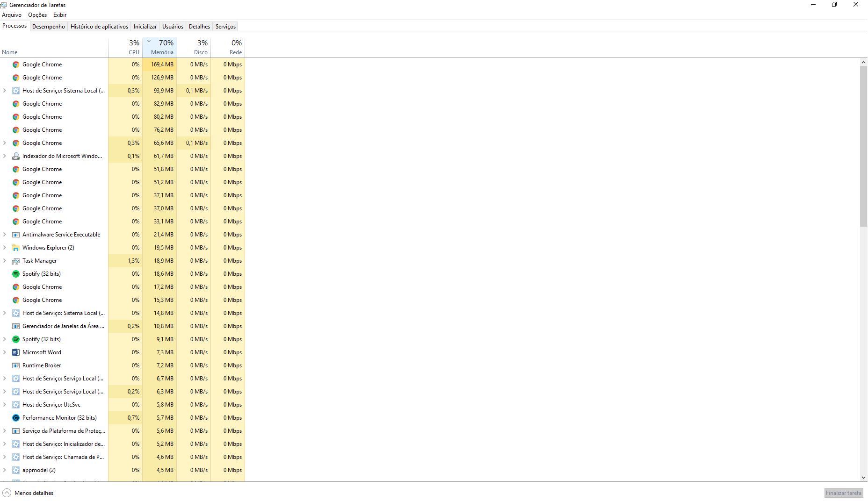Click the Host de Serviço: Chamada de P icon

point(16,457)
